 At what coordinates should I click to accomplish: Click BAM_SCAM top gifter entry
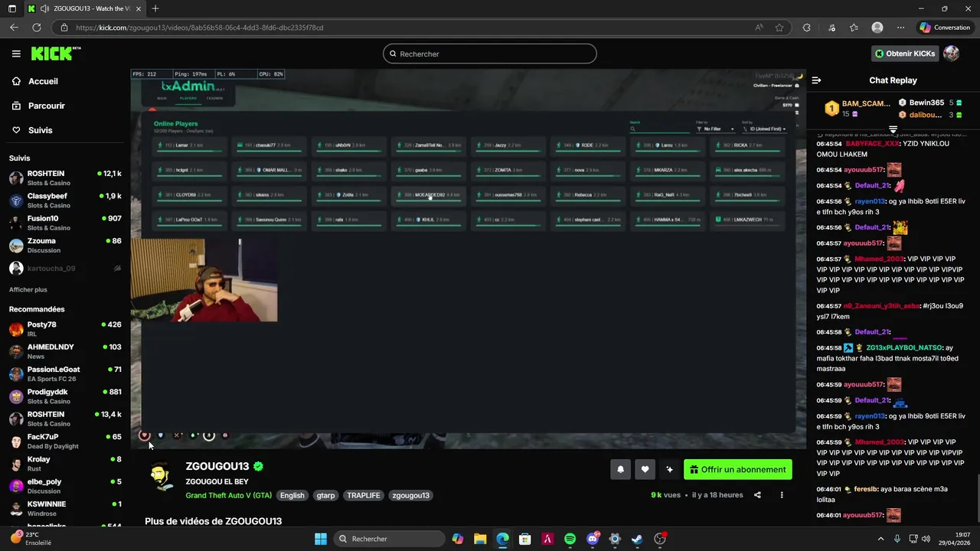pyautogui.click(x=857, y=109)
